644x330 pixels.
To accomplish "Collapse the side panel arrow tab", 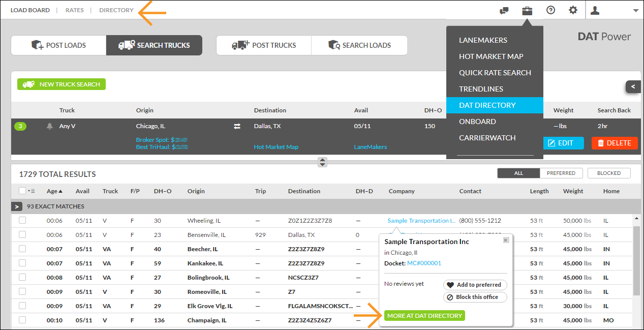I will pos(633,87).
